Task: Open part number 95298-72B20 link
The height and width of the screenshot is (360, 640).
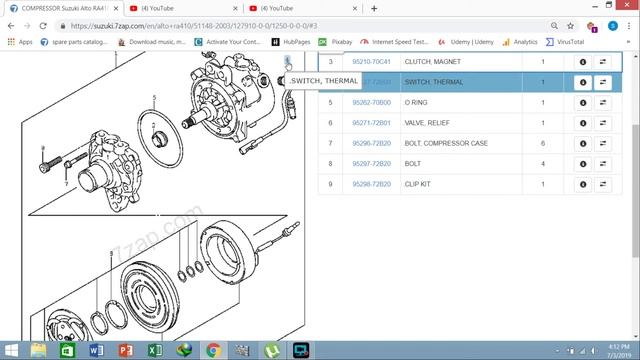Action: click(x=371, y=184)
